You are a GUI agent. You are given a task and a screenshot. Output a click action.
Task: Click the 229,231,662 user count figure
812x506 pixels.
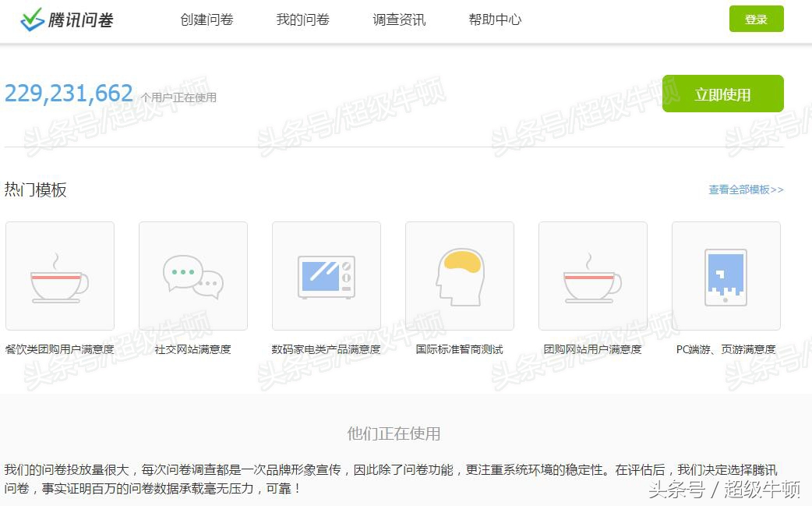(x=69, y=93)
